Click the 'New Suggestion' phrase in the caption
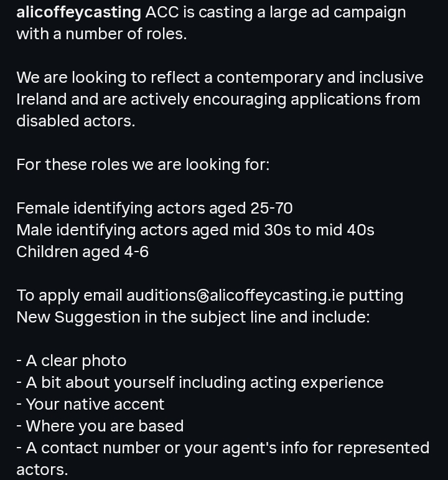The height and width of the screenshot is (480, 448). (78, 318)
